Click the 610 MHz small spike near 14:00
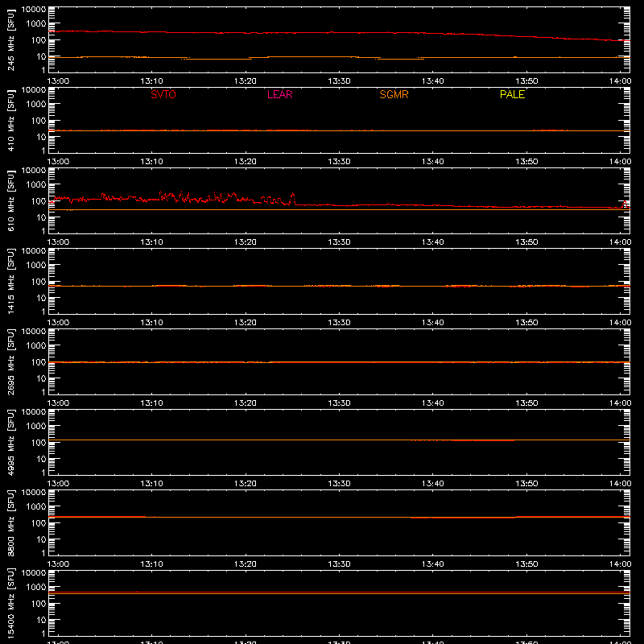Image resolution: width=644 pixels, height=644 pixels. coord(625,204)
